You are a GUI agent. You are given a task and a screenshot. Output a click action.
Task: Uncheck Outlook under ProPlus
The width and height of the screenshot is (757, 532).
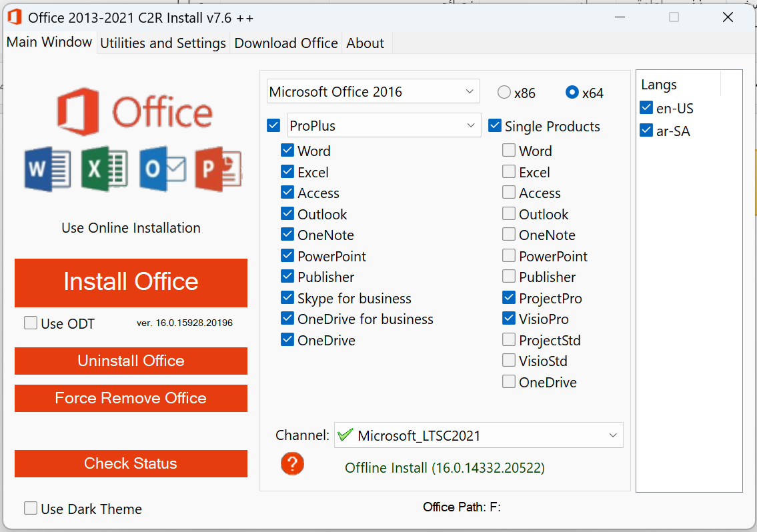287,213
